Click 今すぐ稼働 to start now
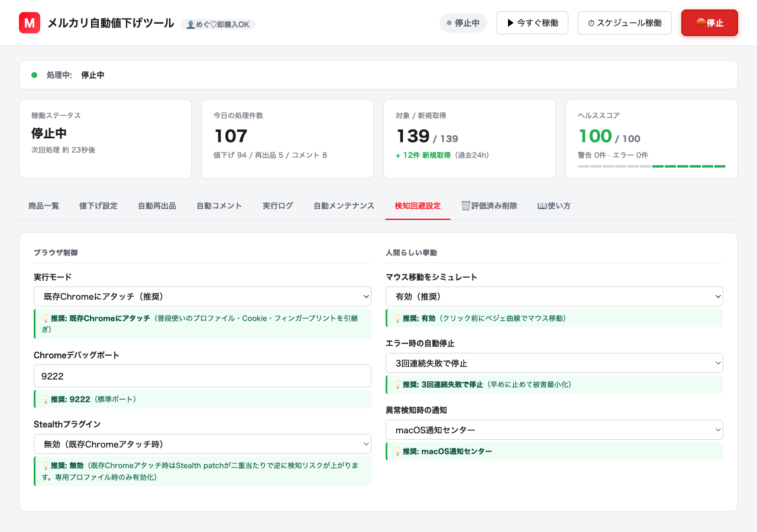Image resolution: width=757 pixels, height=532 pixels. 532,23
